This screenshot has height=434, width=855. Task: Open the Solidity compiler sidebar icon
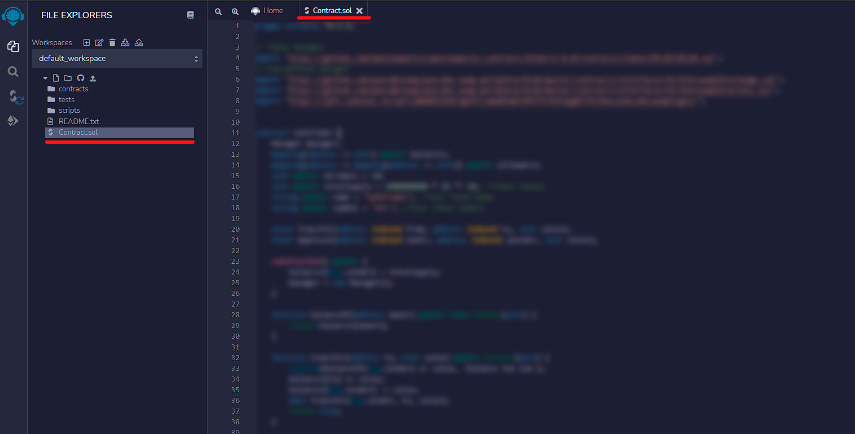point(13,96)
